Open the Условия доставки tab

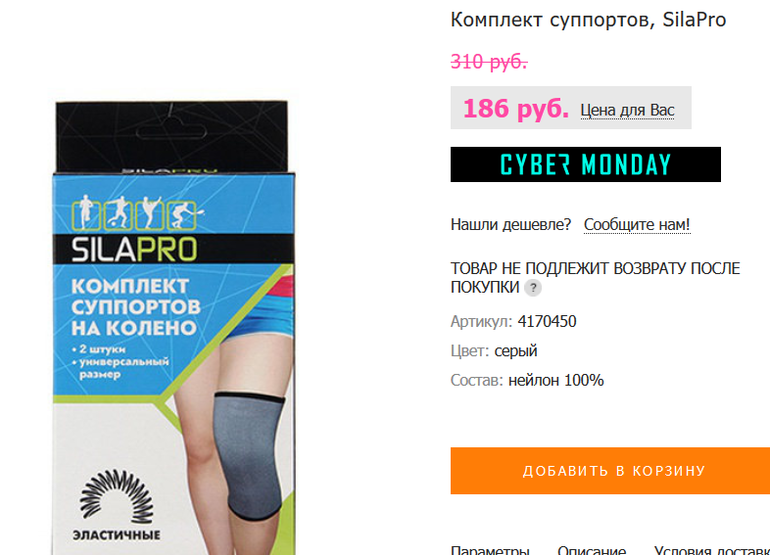click(712, 551)
